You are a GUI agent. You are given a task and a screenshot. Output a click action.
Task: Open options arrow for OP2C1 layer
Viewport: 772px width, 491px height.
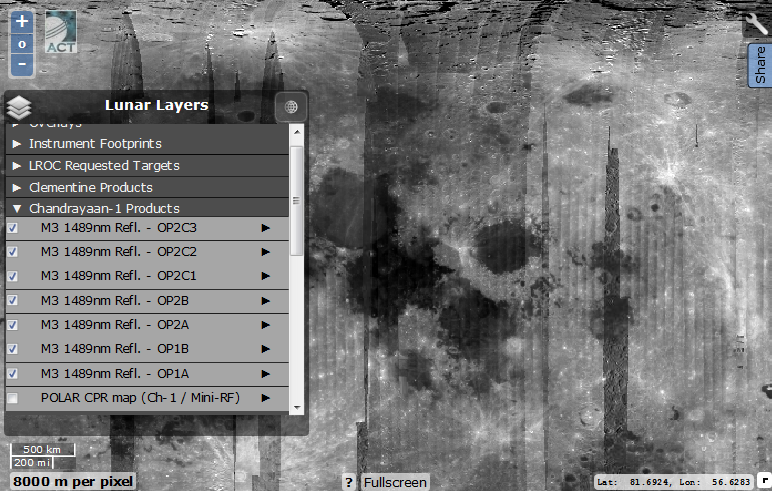coord(265,276)
